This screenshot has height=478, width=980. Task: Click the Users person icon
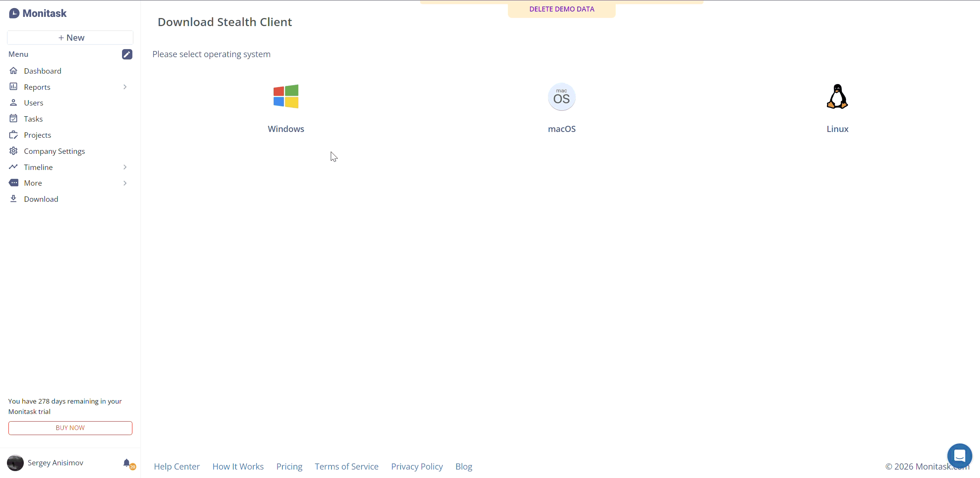point(13,102)
